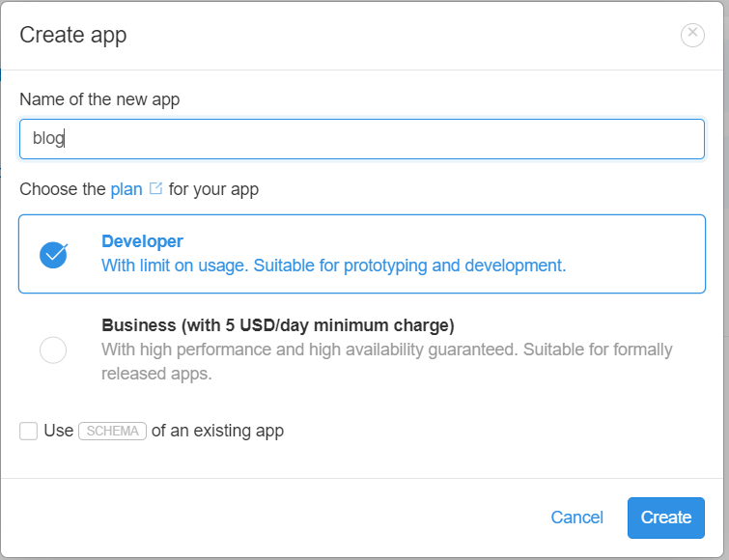Cancel the app creation

pyautogui.click(x=577, y=518)
